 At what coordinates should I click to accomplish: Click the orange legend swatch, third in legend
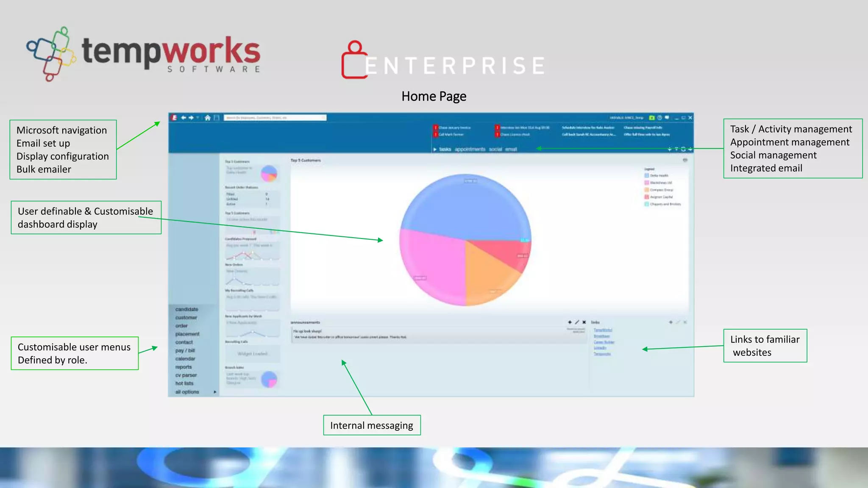[647, 190]
